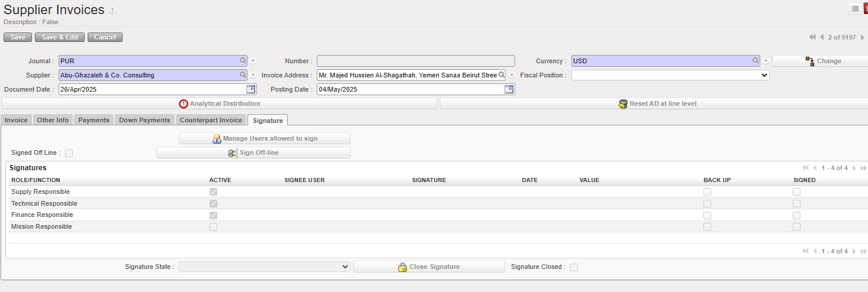Select the Mission Responsible row label

(41, 226)
